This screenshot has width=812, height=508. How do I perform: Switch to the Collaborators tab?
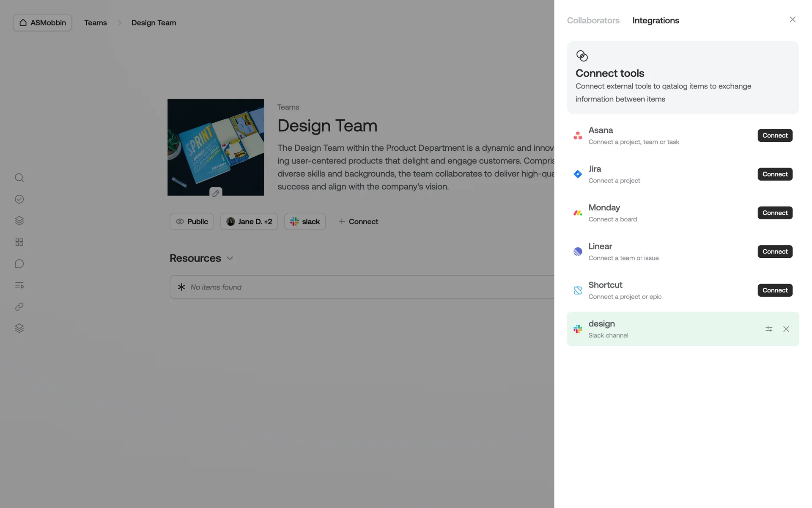(x=593, y=20)
